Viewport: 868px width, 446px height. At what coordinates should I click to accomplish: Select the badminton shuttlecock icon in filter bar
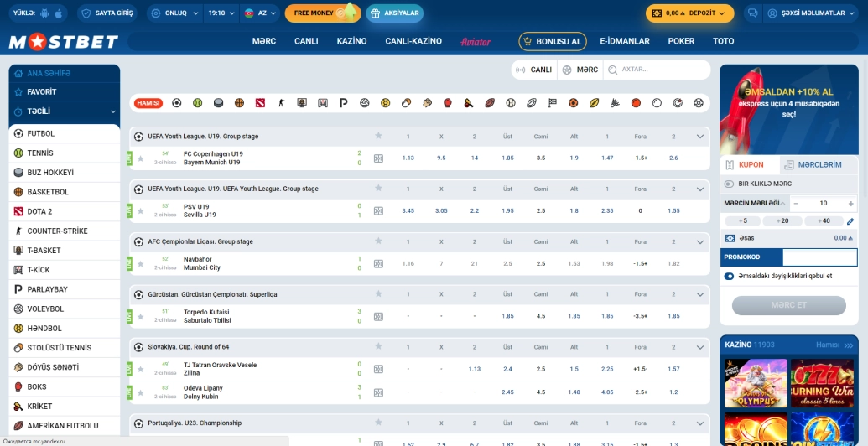(615, 103)
